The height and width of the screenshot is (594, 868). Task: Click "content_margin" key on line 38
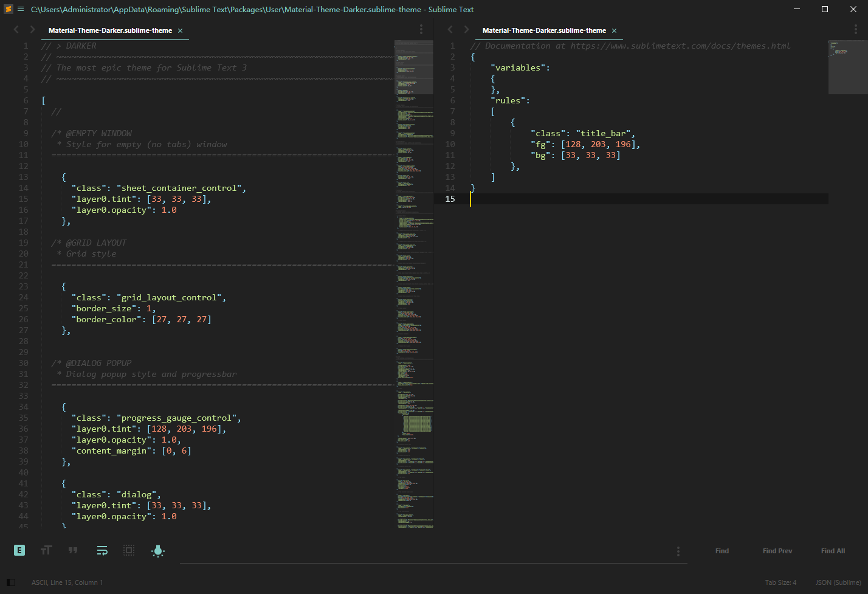coord(112,451)
